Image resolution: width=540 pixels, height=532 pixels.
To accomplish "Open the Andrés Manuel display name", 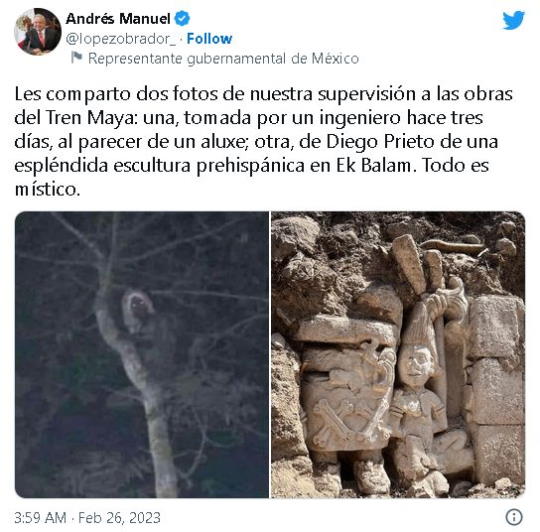I will [118, 18].
